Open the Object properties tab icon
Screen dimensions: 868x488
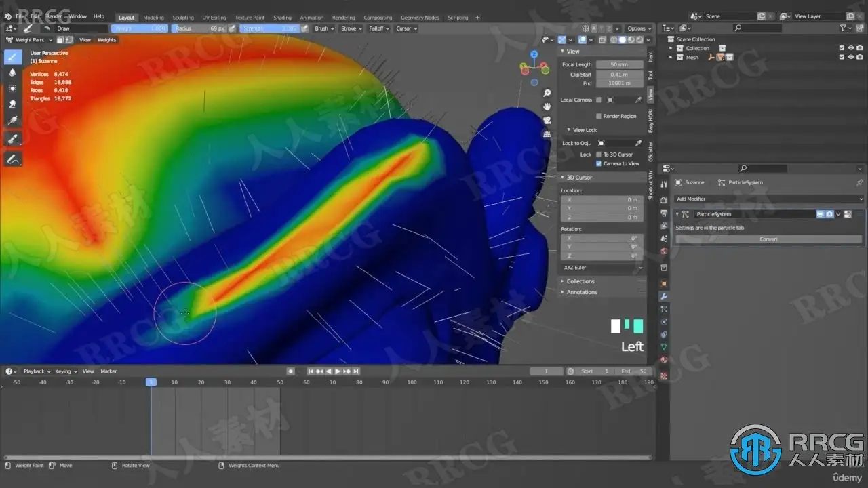pos(664,283)
